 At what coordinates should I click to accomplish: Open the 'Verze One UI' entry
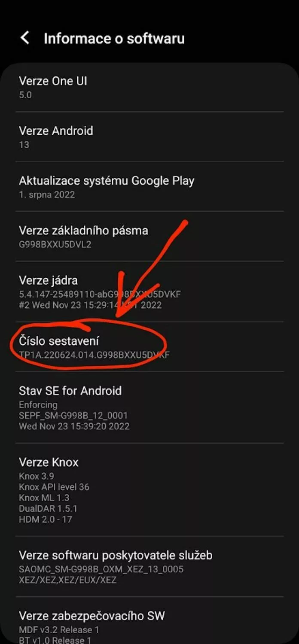pos(149,87)
